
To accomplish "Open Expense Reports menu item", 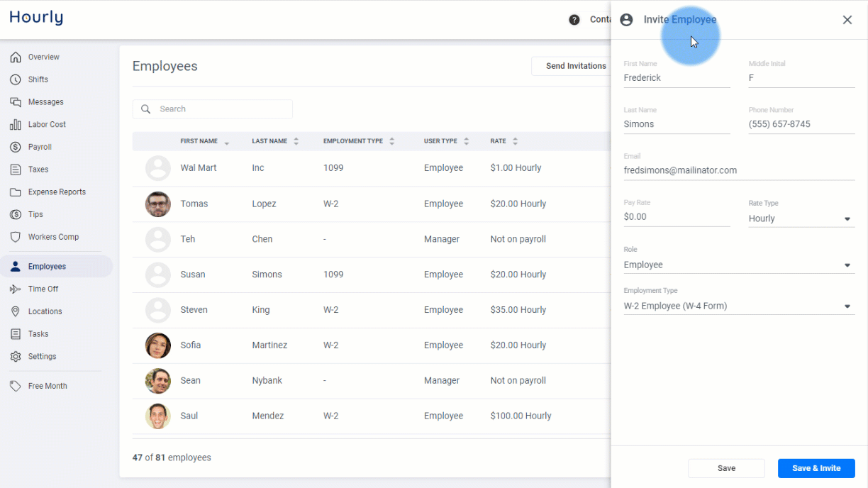I will pos(57,192).
